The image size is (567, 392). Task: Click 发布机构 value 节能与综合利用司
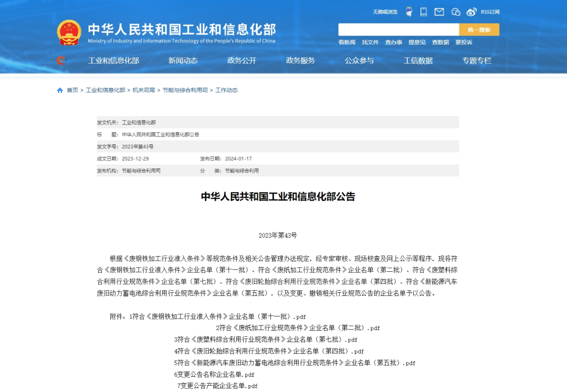(141, 171)
